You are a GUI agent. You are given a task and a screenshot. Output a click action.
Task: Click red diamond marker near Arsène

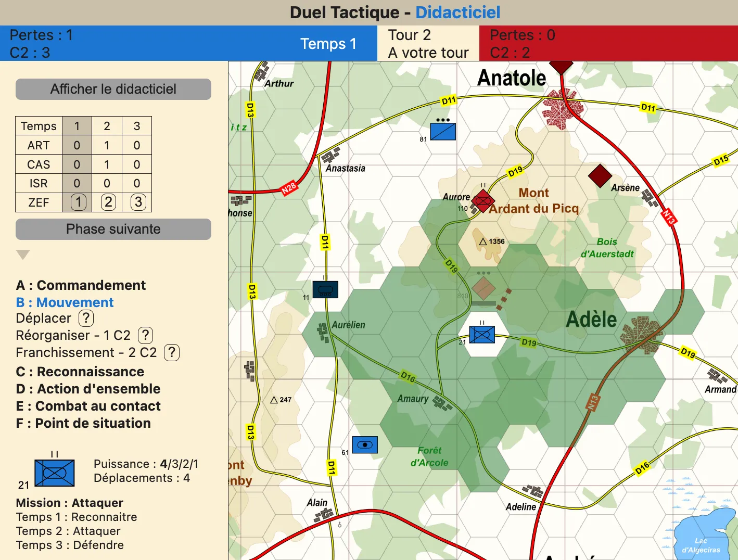(600, 176)
